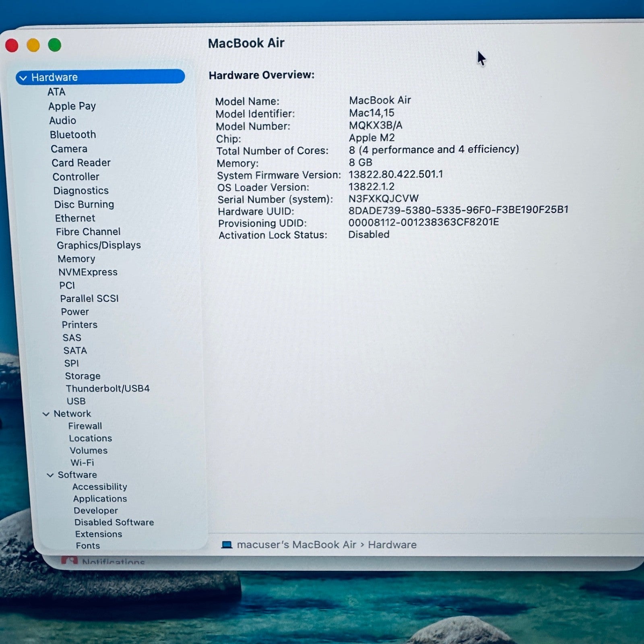Select ATA in the sidebar
This screenshot has width=644, height=644.
coord(56,92)
